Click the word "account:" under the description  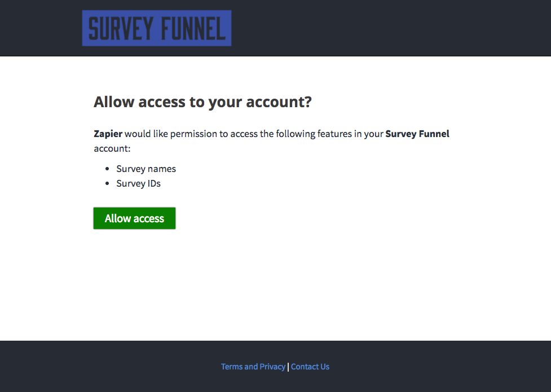point(112,149)
